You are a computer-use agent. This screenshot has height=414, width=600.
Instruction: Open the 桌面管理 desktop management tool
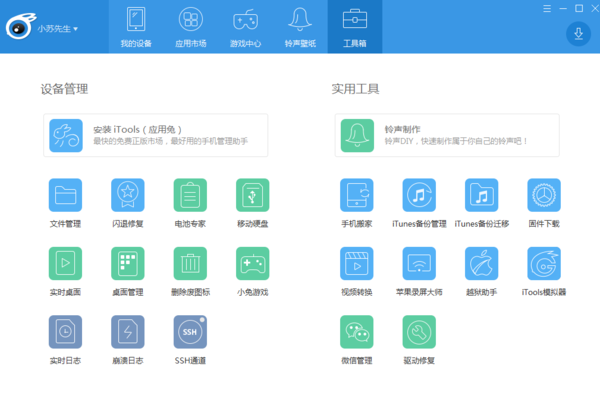pyautogui.click(x=128, y=264)
